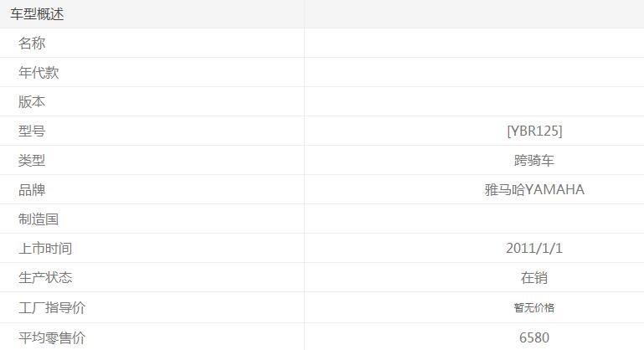Select the 制造国 row label

pos(39,219)
